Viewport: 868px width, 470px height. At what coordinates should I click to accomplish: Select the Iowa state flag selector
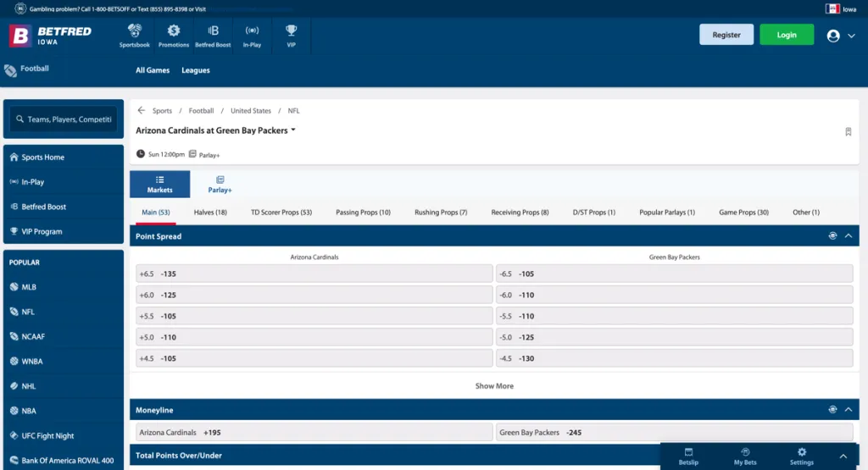pyautogui.click(x=841, y=8)
